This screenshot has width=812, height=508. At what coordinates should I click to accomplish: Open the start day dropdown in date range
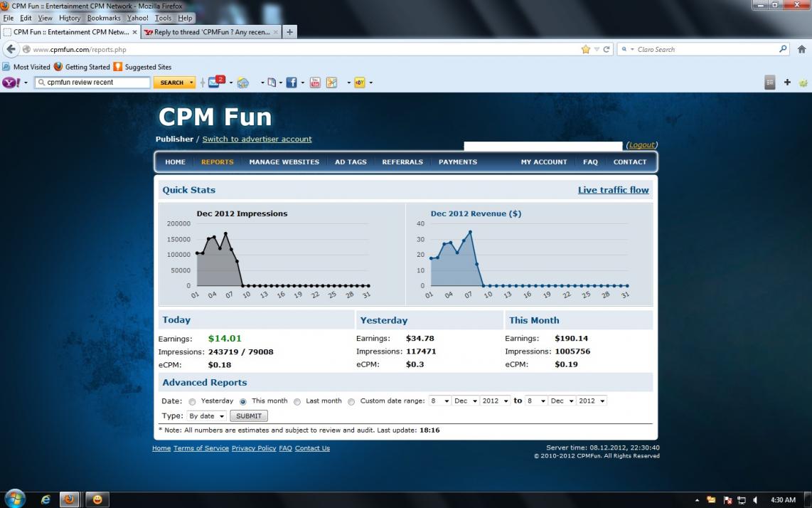439,401
